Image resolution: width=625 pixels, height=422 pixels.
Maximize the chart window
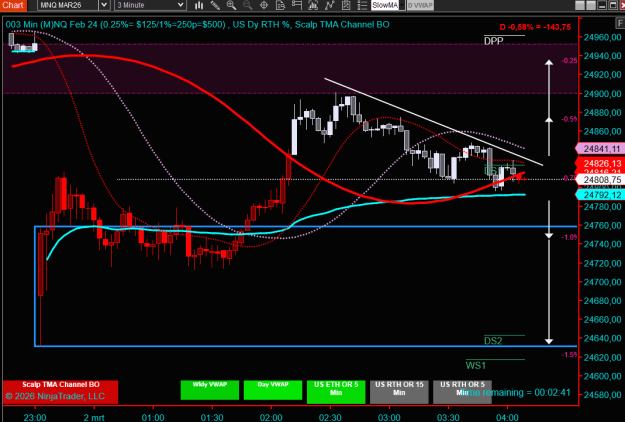point(613,5)
